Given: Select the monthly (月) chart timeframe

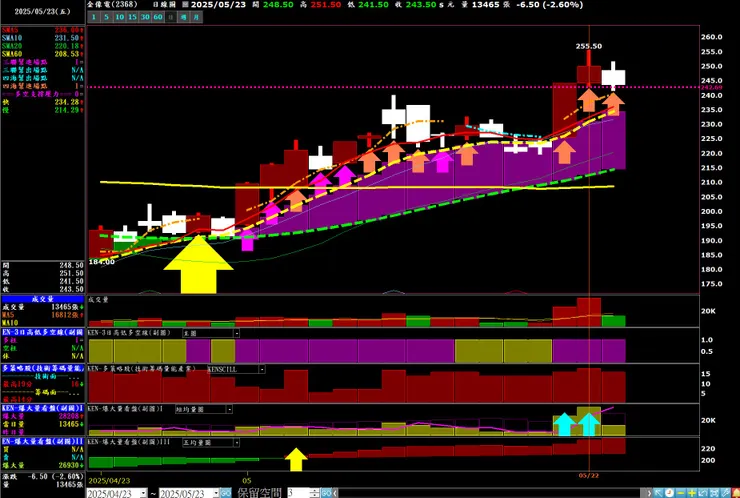Looking at the screenshot, I should [196, 17].
